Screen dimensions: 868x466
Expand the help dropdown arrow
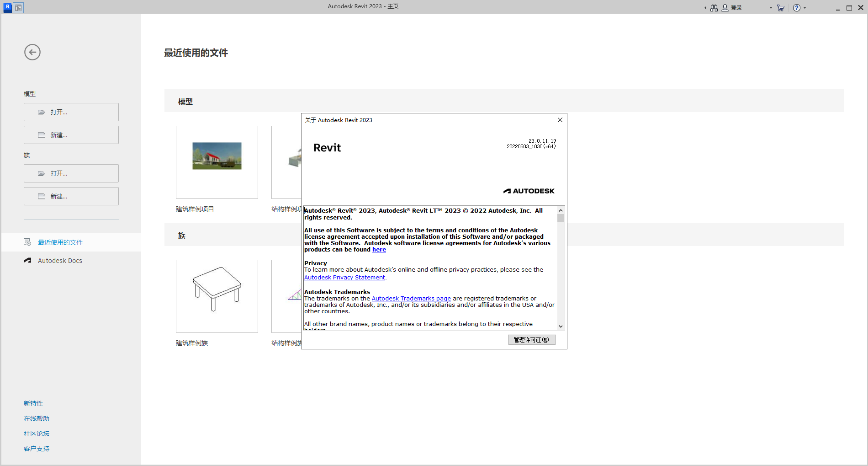point(805,7)
